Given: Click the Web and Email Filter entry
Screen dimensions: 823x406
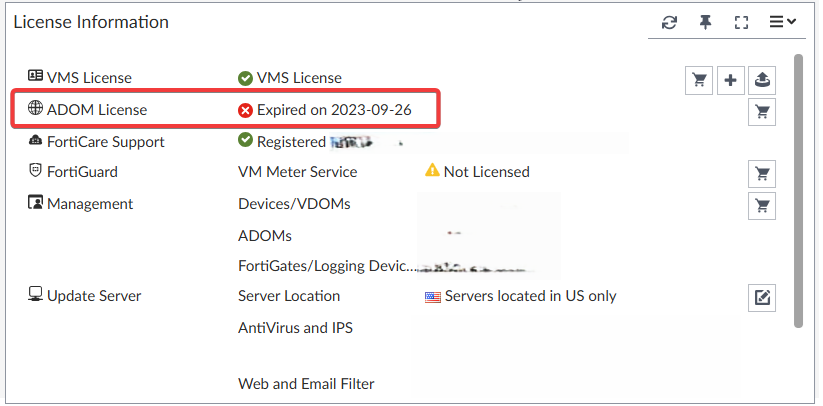Looking at the screenshot, I should click(306, 383).
